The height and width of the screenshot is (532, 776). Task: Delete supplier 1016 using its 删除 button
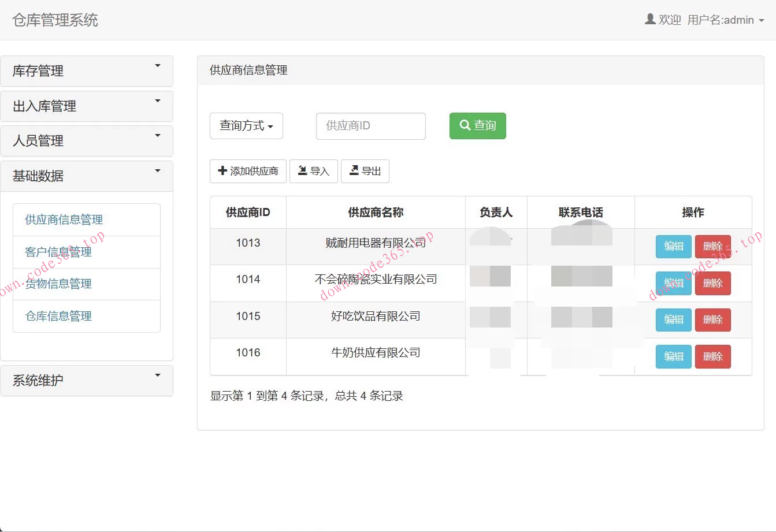coord(712,356)
